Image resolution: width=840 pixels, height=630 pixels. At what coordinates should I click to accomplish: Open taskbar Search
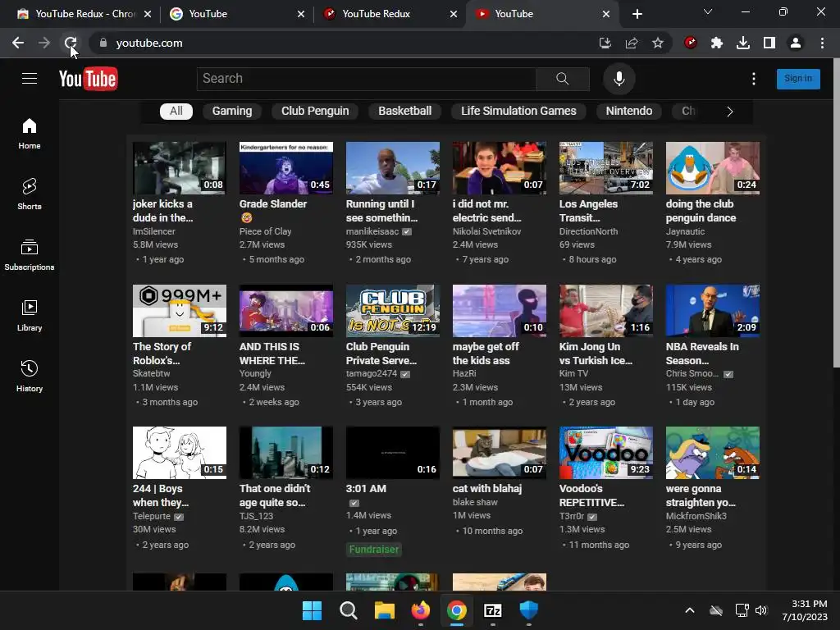[x=348, y=610]
